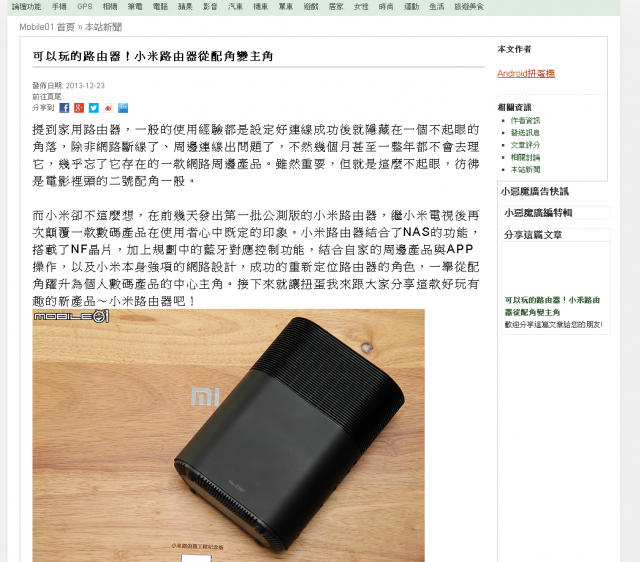Open the 文章評分 link
Viewport: 640px width, 562px height.
[525, 145]
